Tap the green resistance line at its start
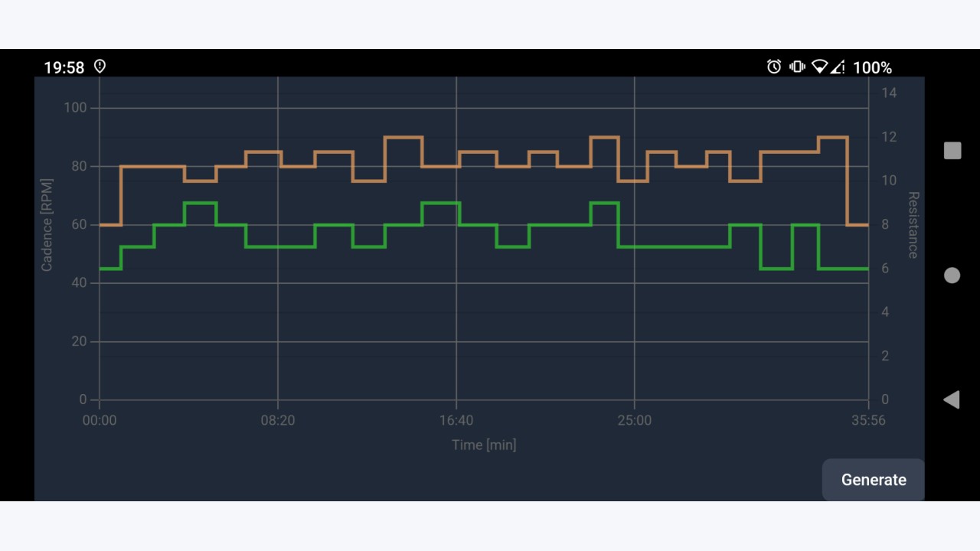Image resolution: width=980 pixels, height=551 pixels. point(110,269)
